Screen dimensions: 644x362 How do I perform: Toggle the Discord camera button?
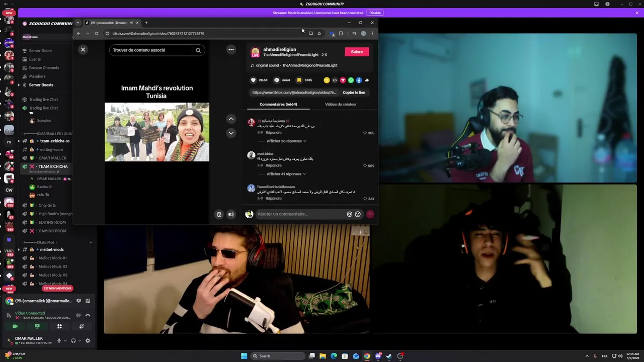tap(15, 326)
